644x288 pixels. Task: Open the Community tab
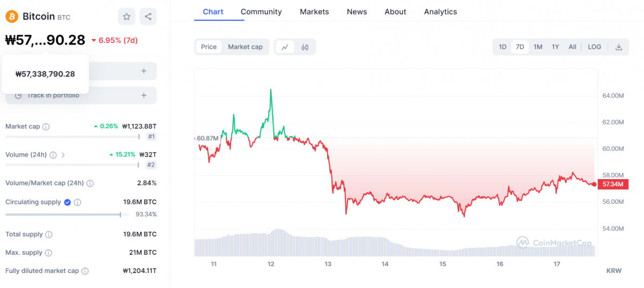261,12
